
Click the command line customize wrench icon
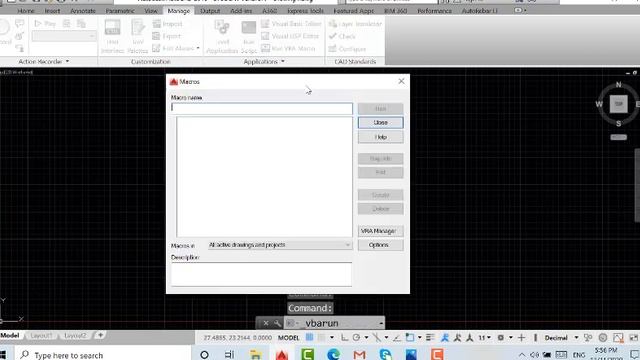tap(278, 323)
